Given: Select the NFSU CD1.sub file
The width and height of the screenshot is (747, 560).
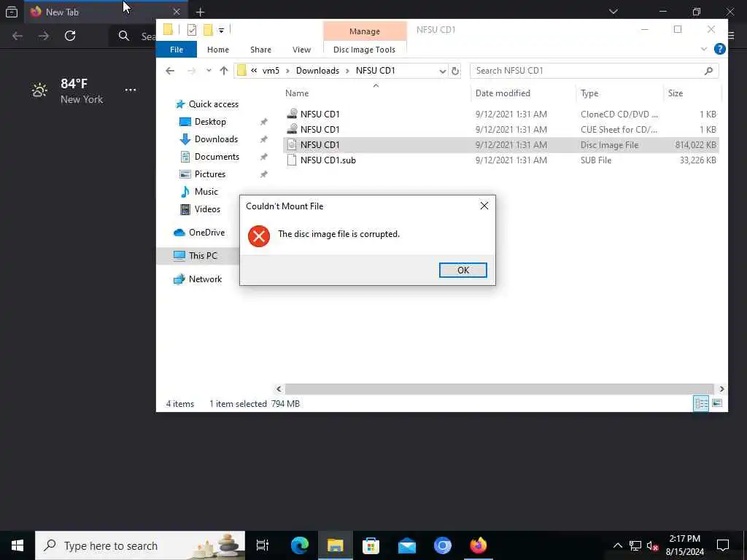Looking at the screenshot, I should click(502, 160).
